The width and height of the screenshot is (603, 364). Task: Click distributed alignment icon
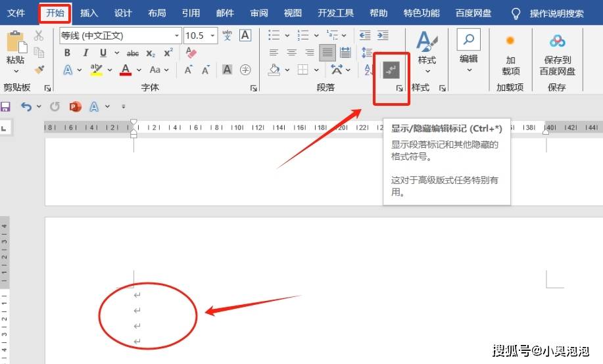pos(345,53)
